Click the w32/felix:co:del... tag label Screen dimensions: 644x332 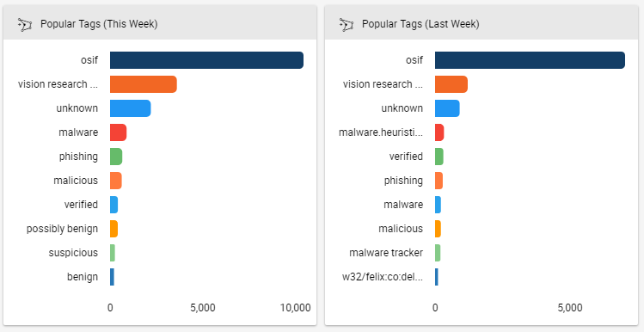(x=383, y=277)
